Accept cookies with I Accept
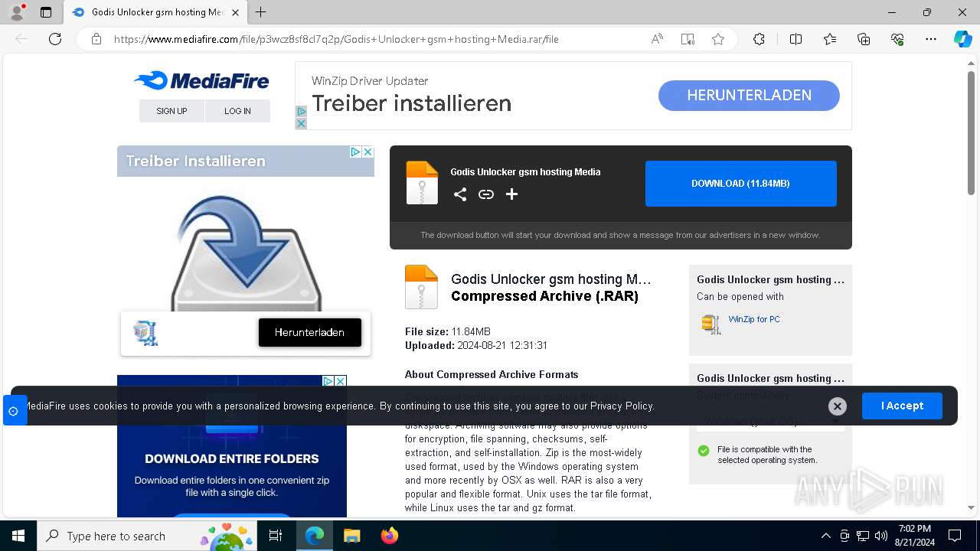 (x=902, y=406)
